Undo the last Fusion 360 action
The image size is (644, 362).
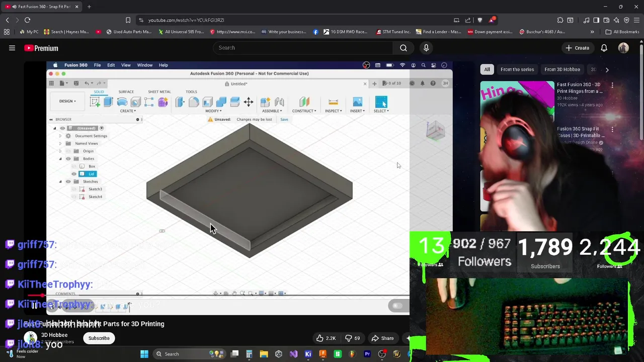[87, 83]
